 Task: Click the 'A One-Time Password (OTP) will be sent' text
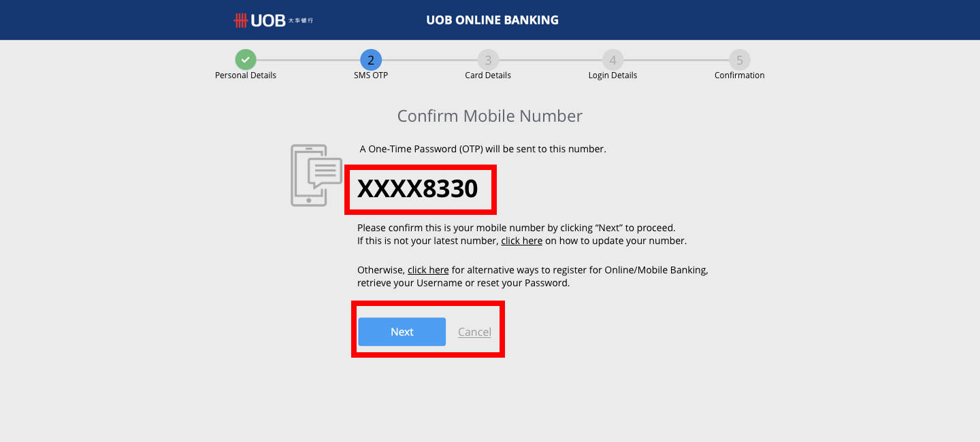[x=483, y=149]
